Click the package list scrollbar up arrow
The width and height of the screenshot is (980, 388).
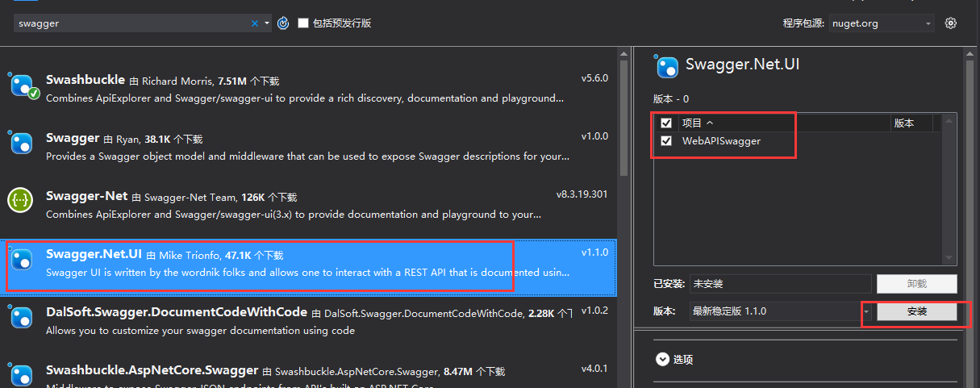click(x=623, y=52)
